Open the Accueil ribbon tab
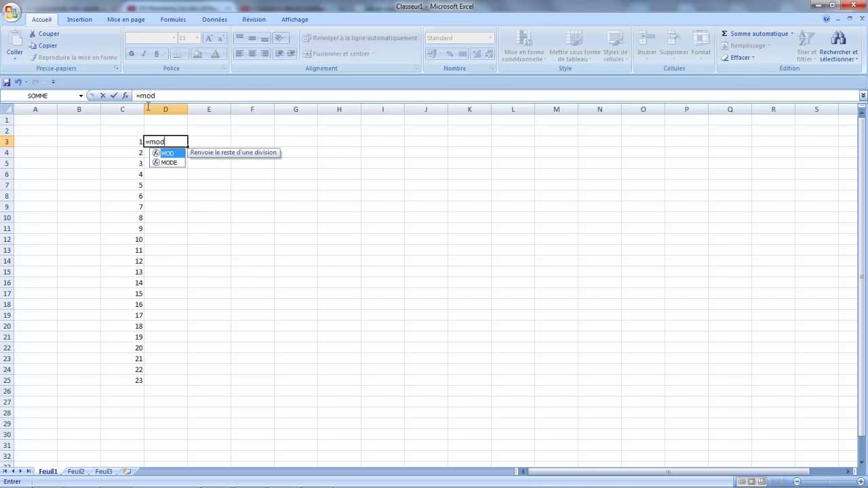Image resolution: width=868 pixels, height=488 pixels. coord(41,19)
